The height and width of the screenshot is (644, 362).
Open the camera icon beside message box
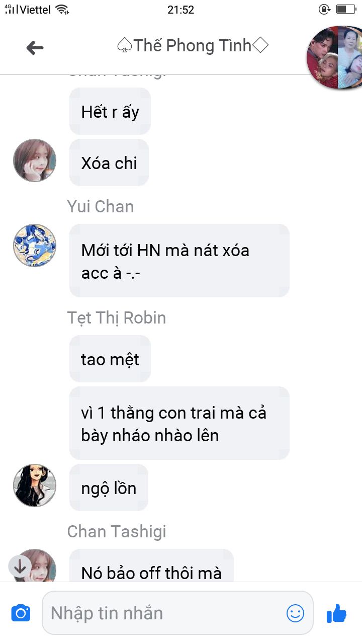(x=21, y=613)
